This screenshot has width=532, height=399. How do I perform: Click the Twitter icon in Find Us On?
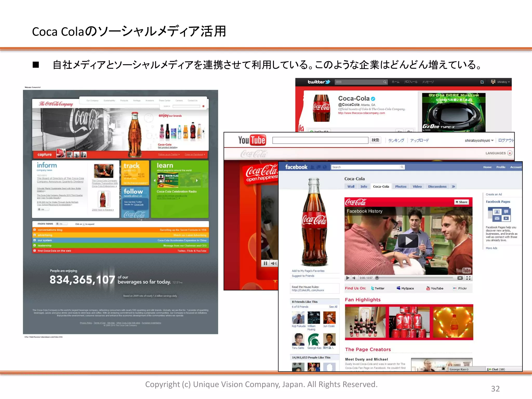(373, 288)
